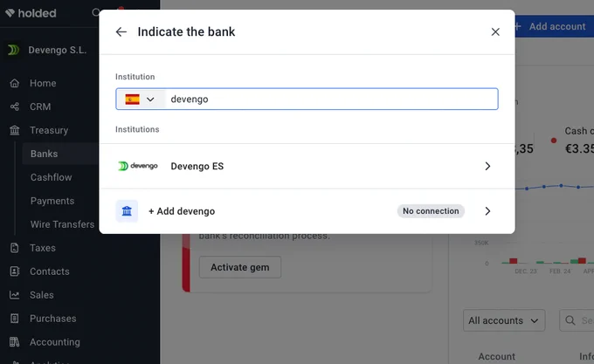Click the Institutions label
Screen dimensions: 594x364
point(137,129)
